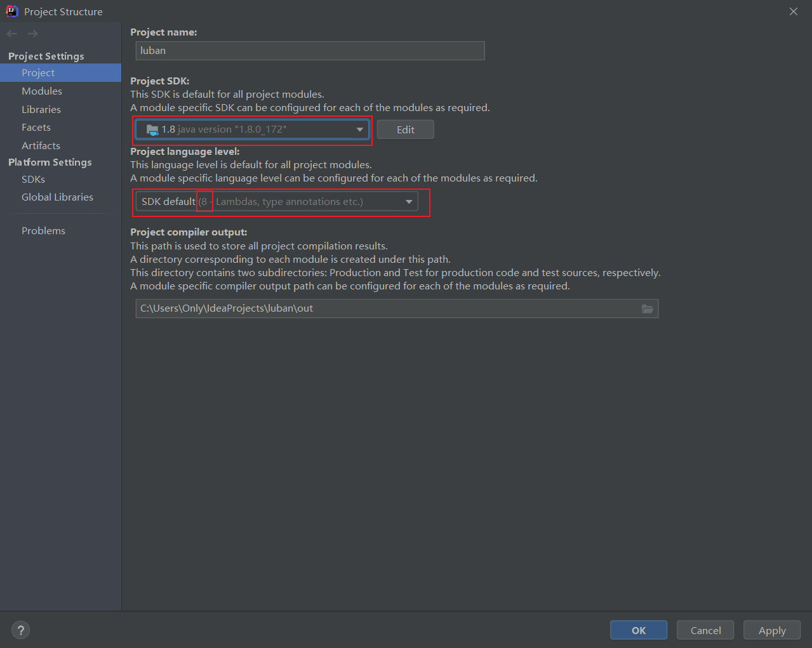The height and width of the screenshot is (648, 812).
Task: Click the Edit button next to SDK
Action: [405, 129]
